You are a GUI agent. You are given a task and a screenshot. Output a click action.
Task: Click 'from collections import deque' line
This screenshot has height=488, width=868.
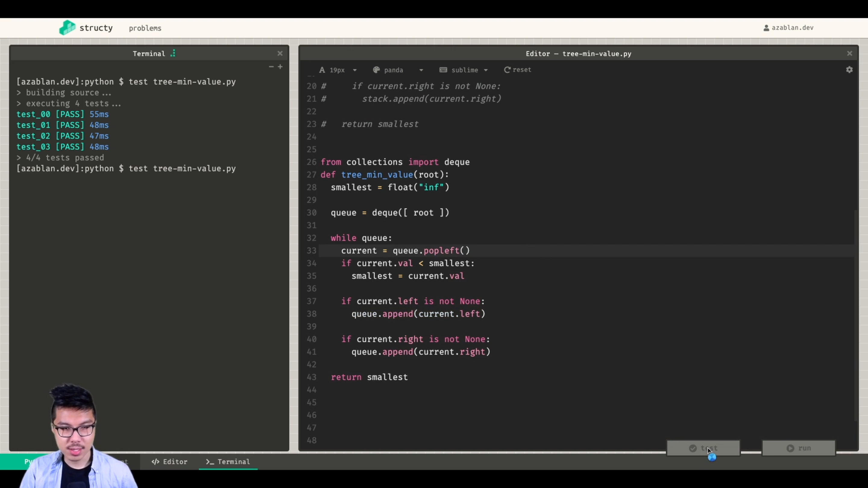point(395,162)
